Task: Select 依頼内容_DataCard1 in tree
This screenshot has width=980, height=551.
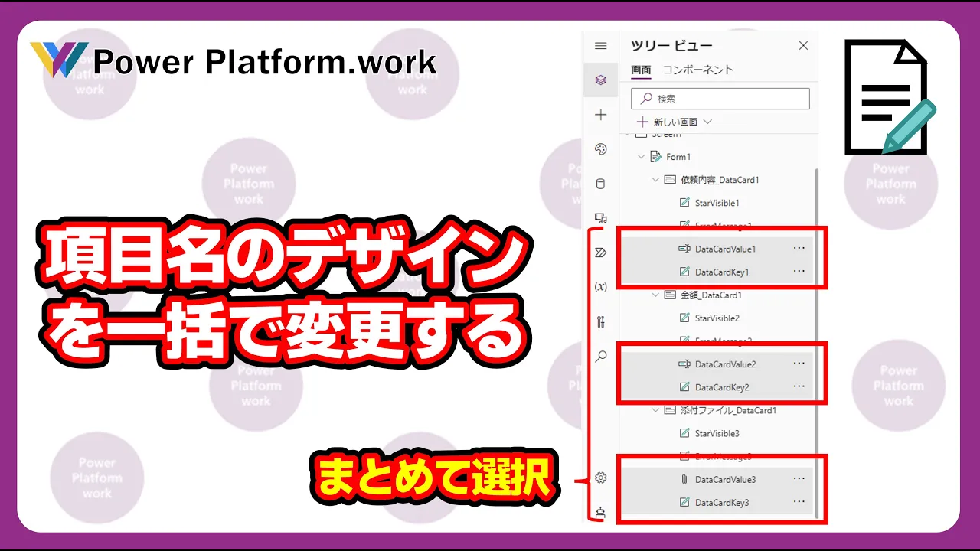Action: pyautogui.click(x=720, y=180)
